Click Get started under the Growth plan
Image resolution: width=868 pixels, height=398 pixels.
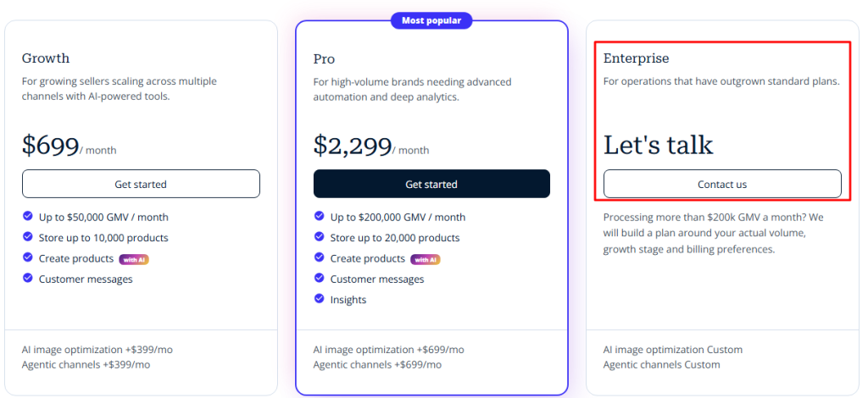pos(141,184)
